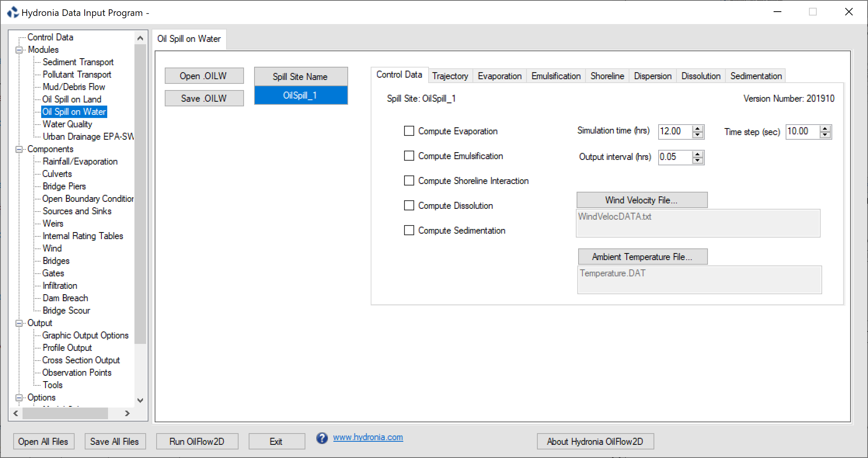Image resolution: width=868 pixels, height=458 pixels.
Task: Click the Oil Spill on Water page tab
Action: coord(189,39)
